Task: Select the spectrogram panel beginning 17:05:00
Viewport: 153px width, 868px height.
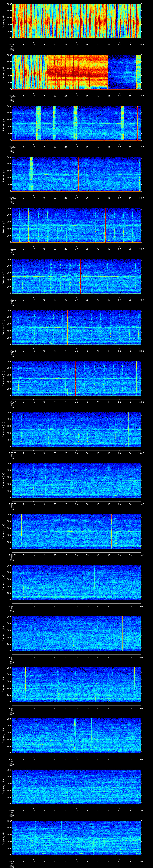Action: 77,225
